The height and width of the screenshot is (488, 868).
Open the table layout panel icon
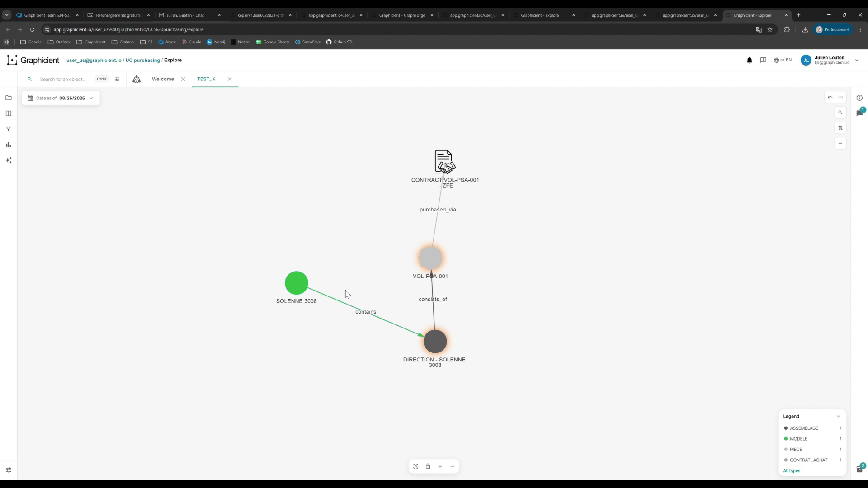(x=9, y=113)
